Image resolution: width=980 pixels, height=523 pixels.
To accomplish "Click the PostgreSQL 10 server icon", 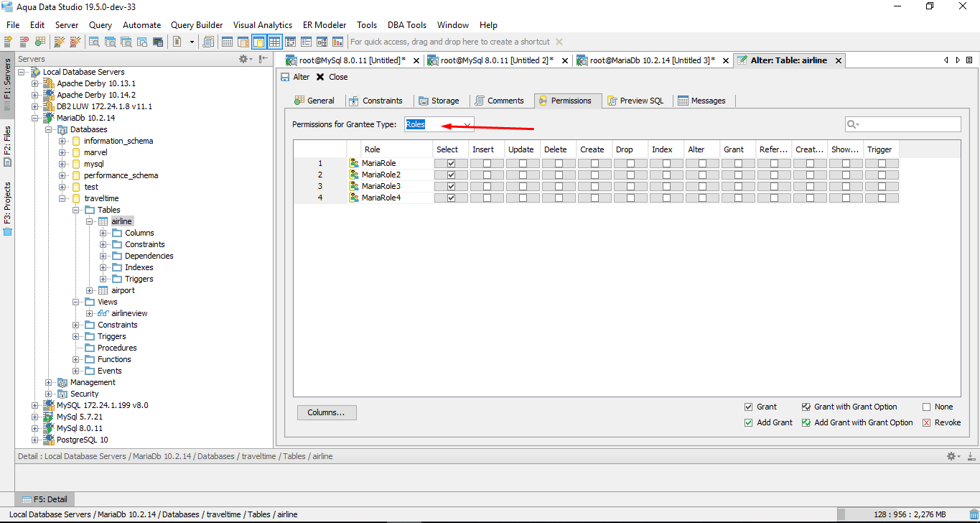I will (x=49, y=440).
